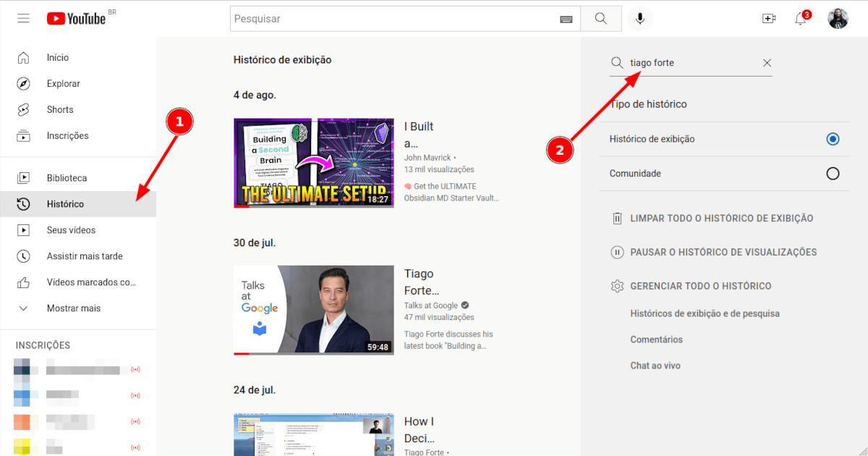The width and height of the screenshot is (868, 456).
Task: Click the pause icon for watch history
Action: pos(617,252)
